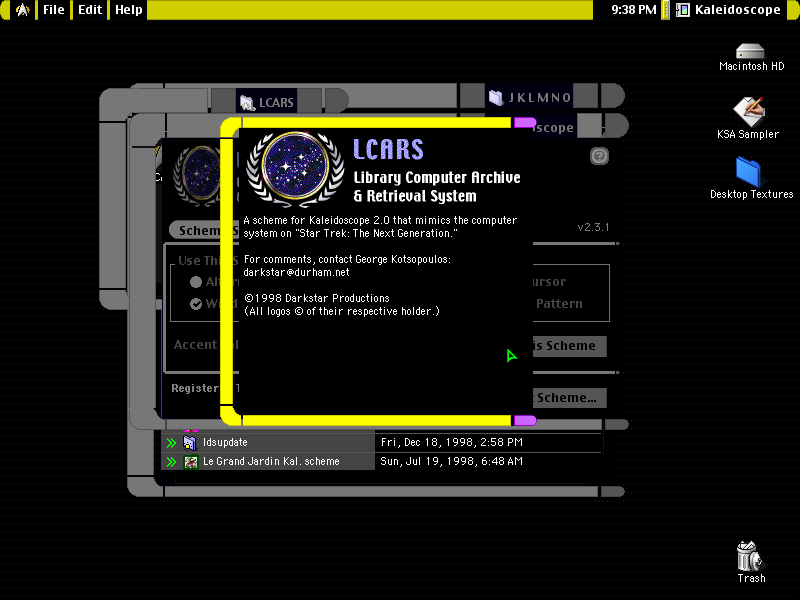Click the Le Grand Jardin Kal. scheme name
Screen dimensions: 800x600
[x=271, y=461]
